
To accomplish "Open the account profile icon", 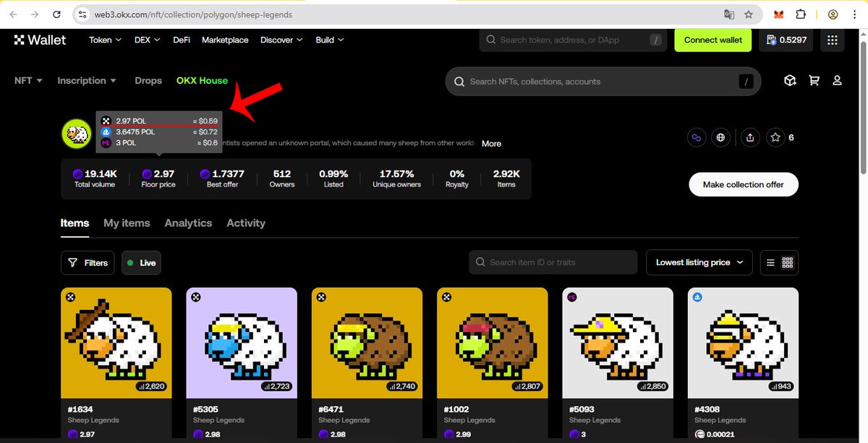I will coord(837,81).
